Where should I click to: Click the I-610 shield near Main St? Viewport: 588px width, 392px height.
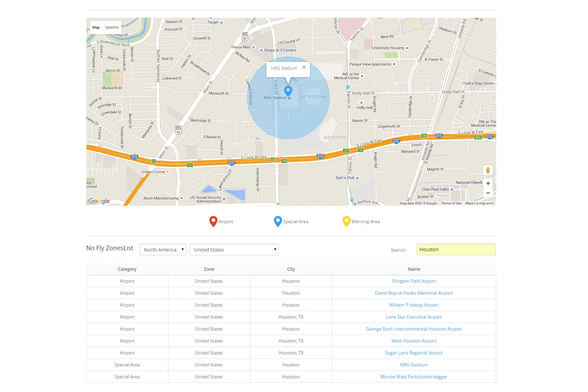click(x=134, y=157)
